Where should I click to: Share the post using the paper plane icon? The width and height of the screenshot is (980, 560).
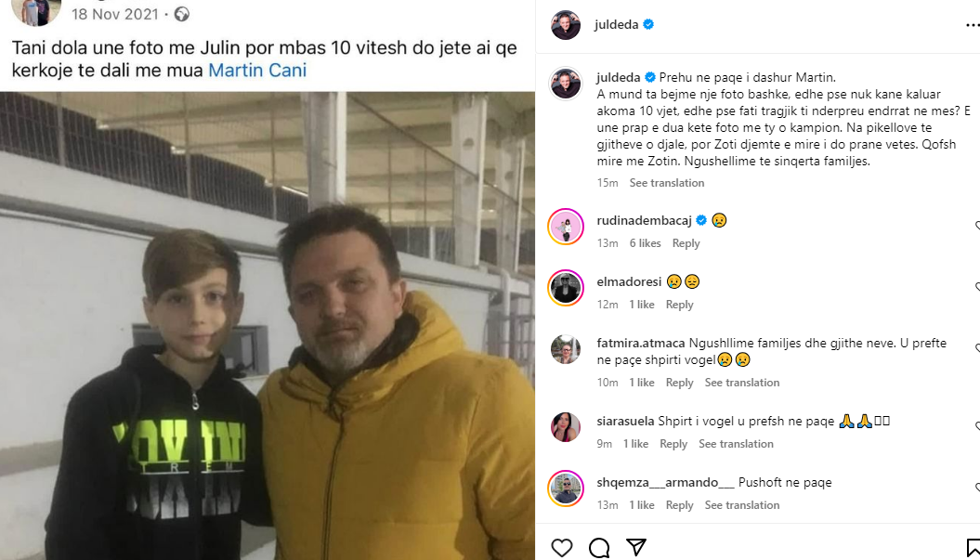coord(636,547)
